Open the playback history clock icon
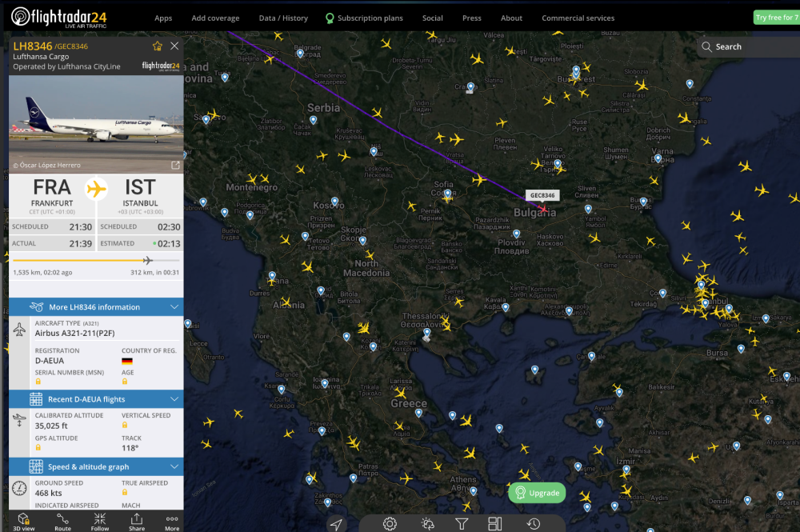Image resolution: width=800 pixels, height=532 pixels. tap(533, 524)
